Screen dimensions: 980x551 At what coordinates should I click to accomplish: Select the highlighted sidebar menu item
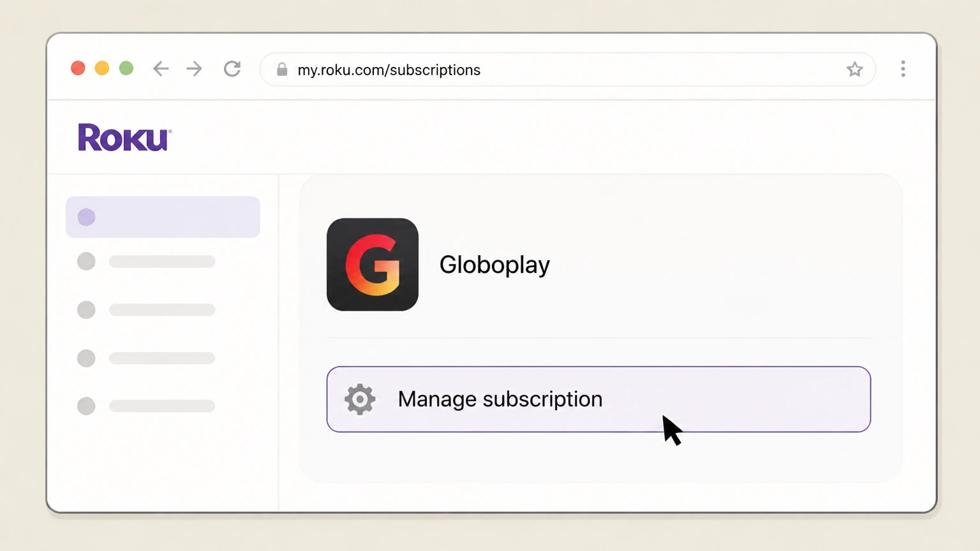point(163,217)
